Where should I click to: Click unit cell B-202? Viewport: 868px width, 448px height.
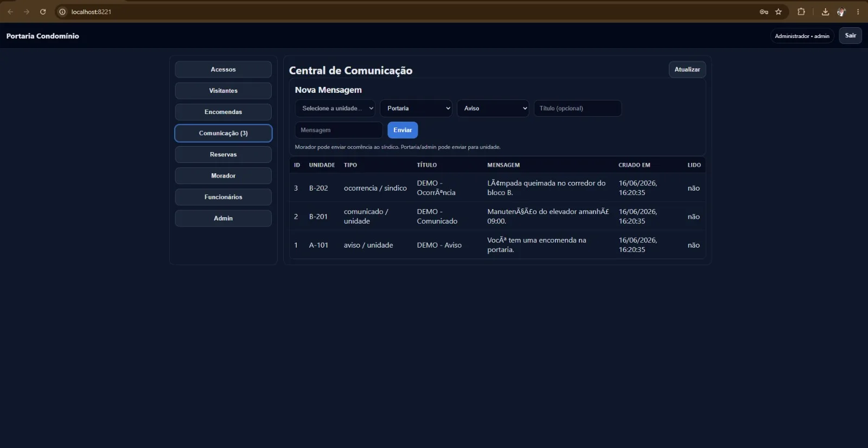pos(318,188)
